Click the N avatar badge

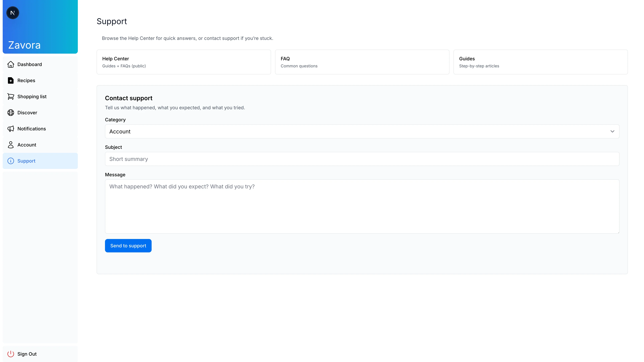click(13, 13)
